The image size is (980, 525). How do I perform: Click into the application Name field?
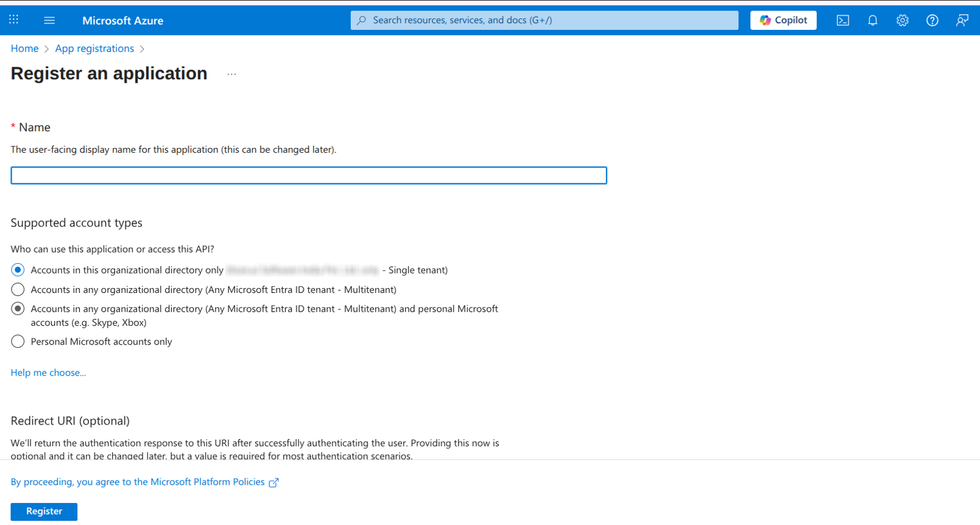click(309, 175)
